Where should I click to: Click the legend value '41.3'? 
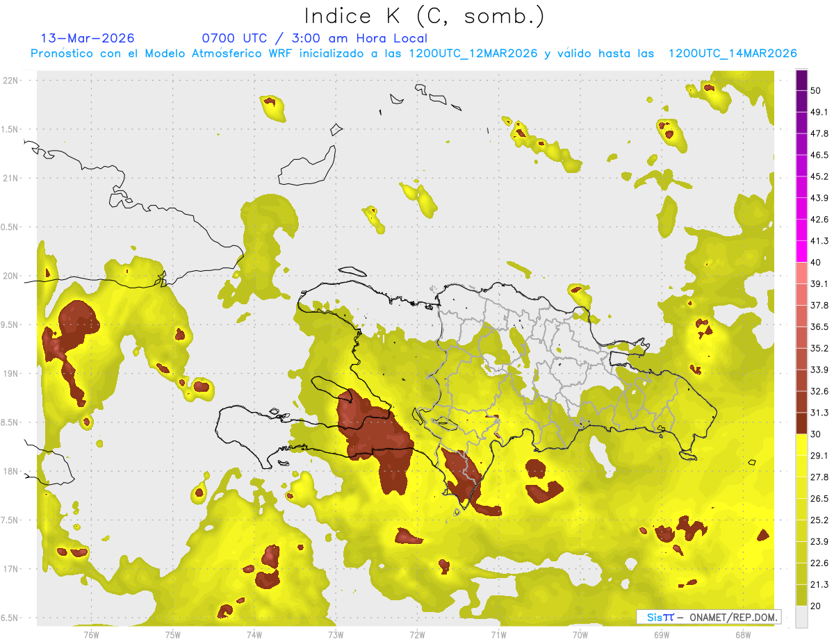click(x=819, y=241)
